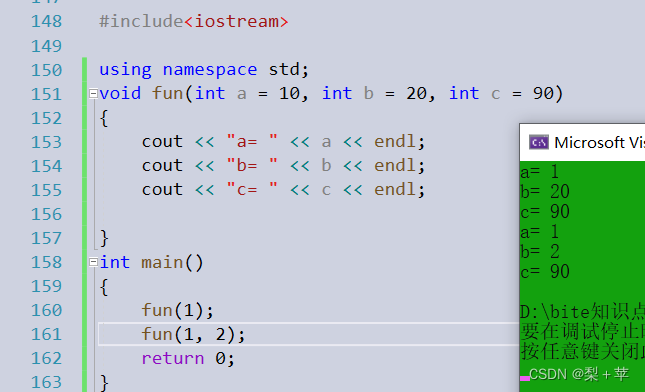
Task: Click line number 153 in the gutter
Action: click(x=46, y=142)
